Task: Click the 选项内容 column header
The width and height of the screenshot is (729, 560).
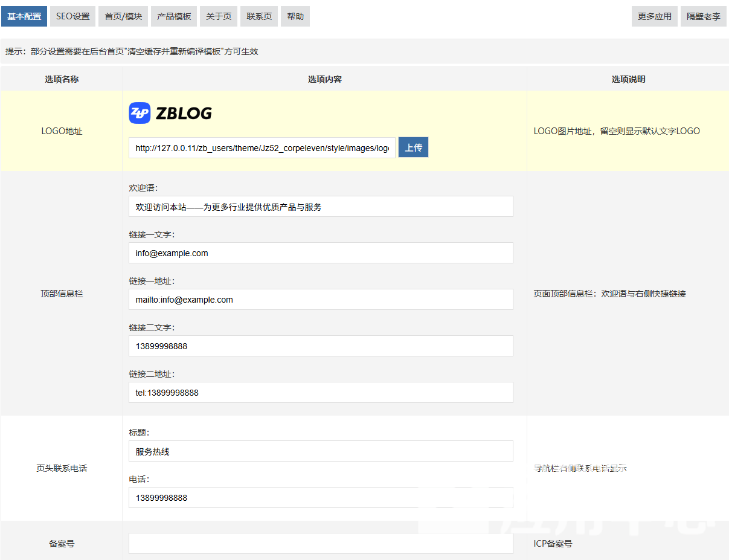Action: pos(325,79)
